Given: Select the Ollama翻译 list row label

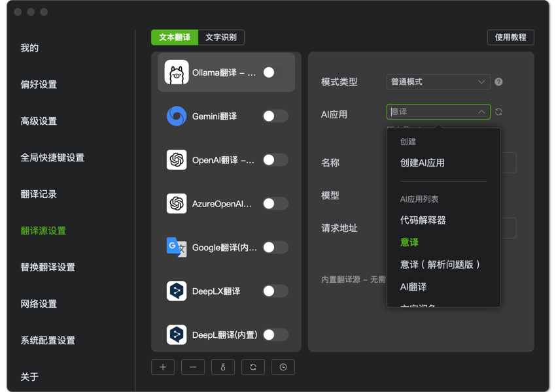Looking at the screenshot, I should 224,73.
